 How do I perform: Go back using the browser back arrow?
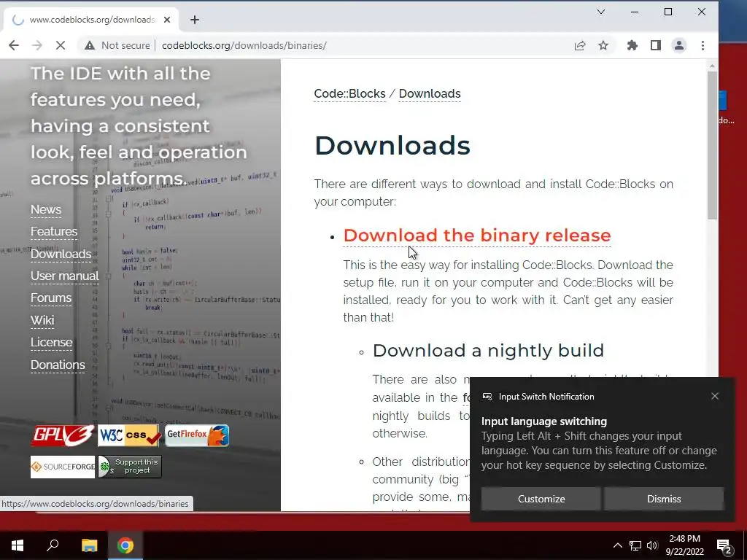(x=14, y=45)
